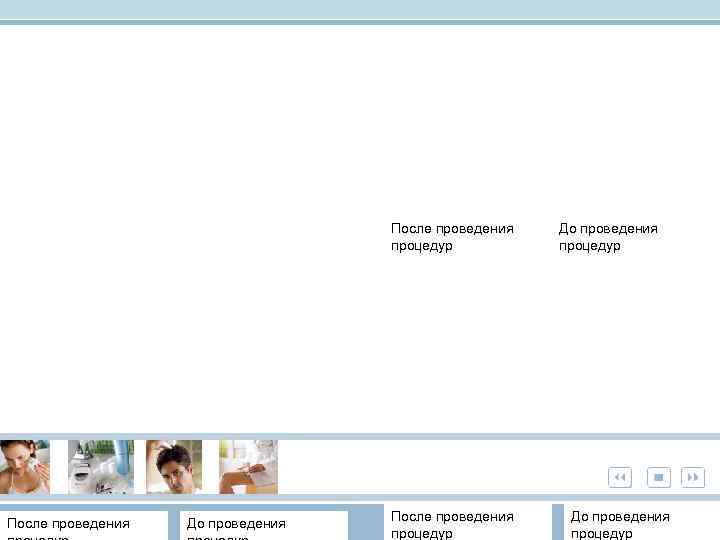Click bottom-left 'После проведения' caption box
The image size is (720, 540).
(84, 525)
